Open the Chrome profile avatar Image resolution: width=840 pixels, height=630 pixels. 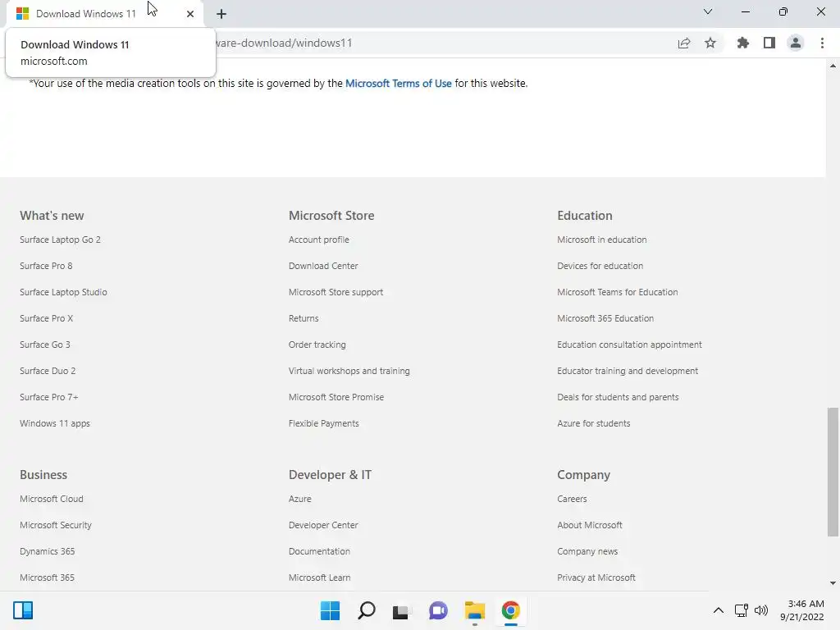(796, 43)
